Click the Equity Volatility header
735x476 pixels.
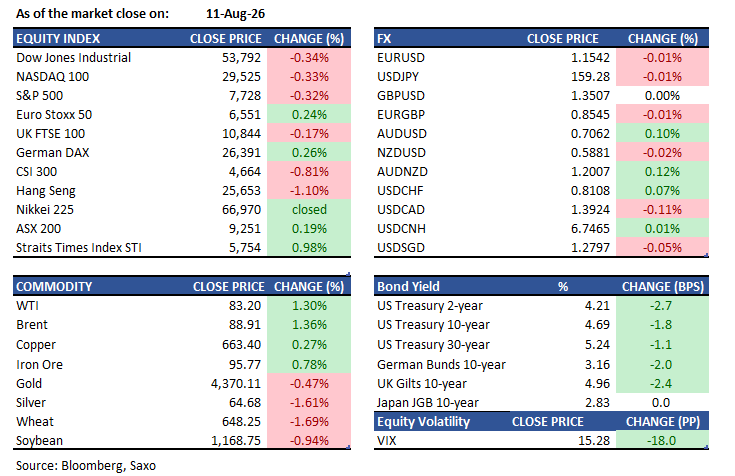[x=423, y=422]
